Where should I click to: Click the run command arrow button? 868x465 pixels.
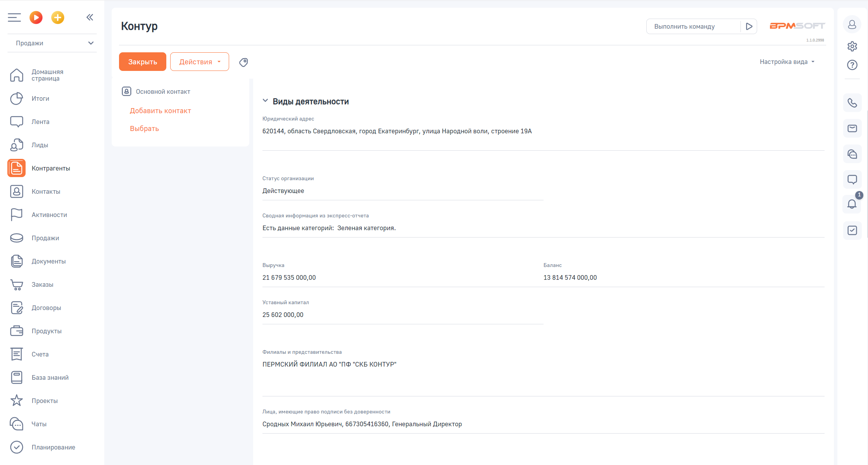[749, 26]
